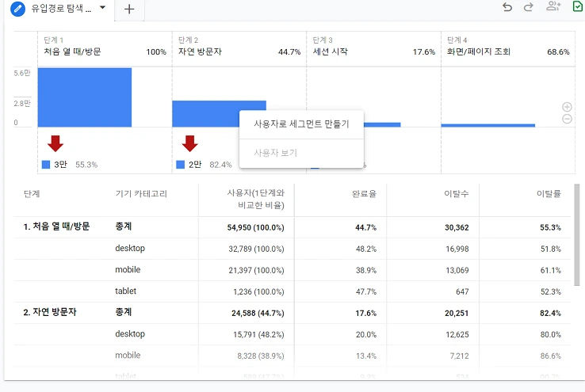Click step 3 header '세션 시작'
The height and width of the screenshot is (392, 585).
331,51
